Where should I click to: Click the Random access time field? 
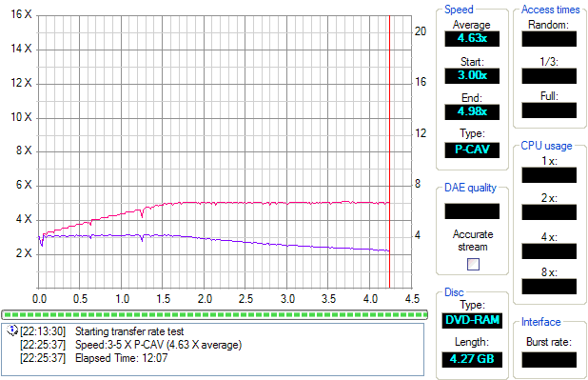549,39
